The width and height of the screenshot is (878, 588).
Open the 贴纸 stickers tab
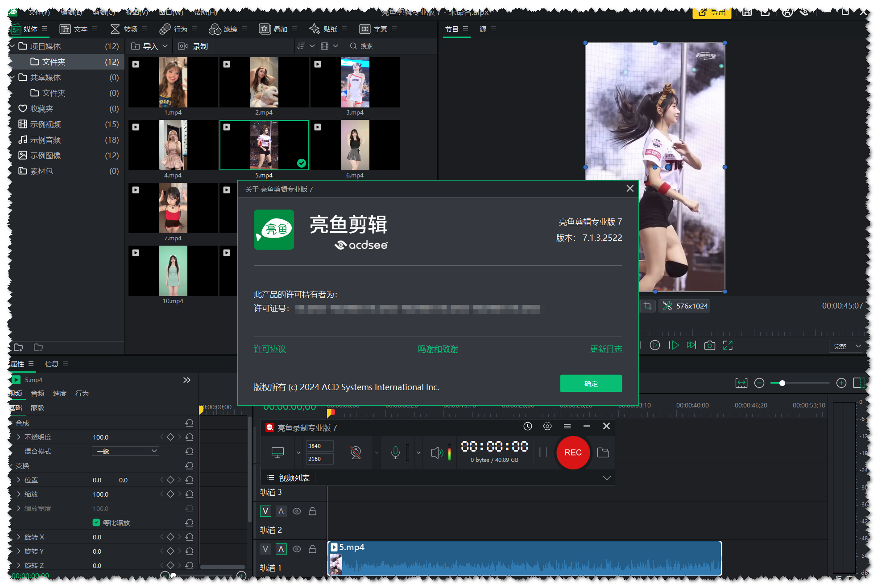click(323, 29)
